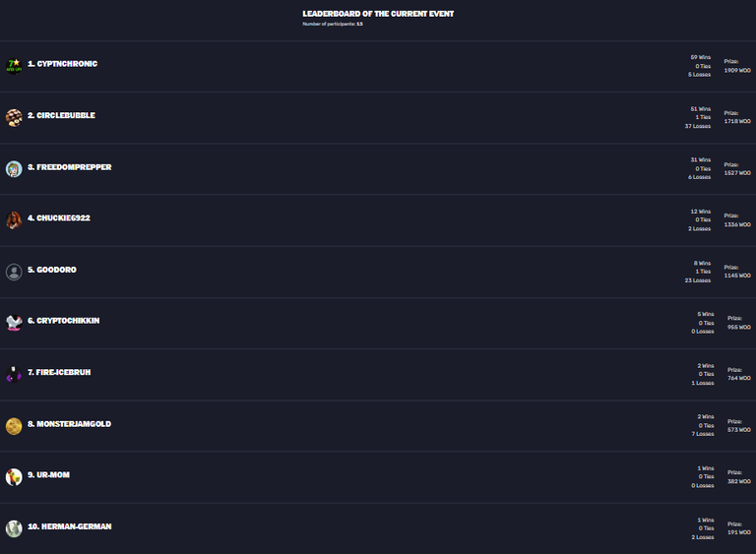Click MONSTERJAMGOLD's gold coin avatar

click(x=14, y=426)
